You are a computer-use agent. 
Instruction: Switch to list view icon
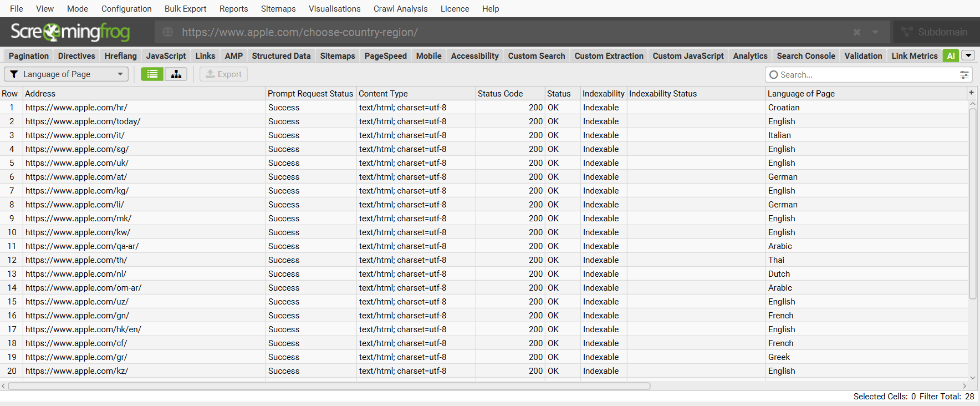152,74
